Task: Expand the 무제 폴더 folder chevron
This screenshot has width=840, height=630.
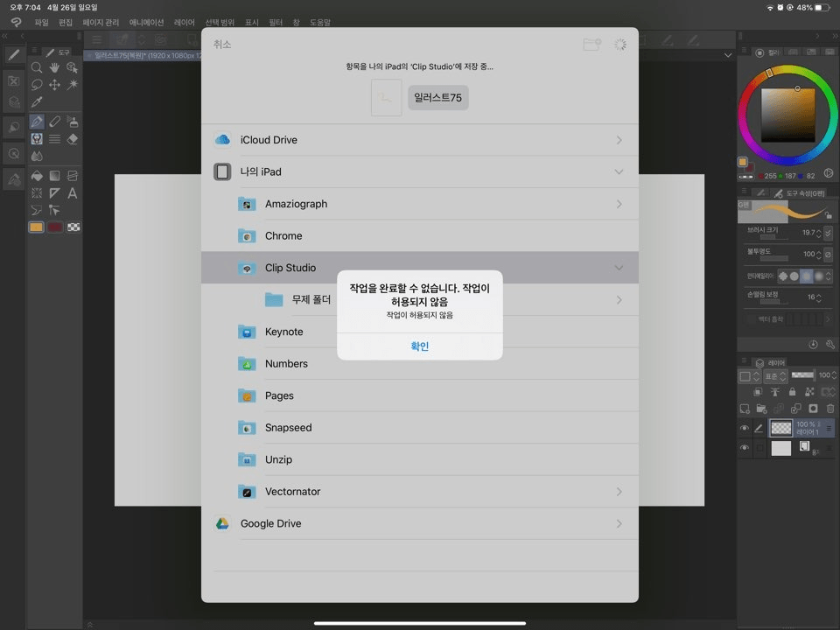Action: [619, 300]
